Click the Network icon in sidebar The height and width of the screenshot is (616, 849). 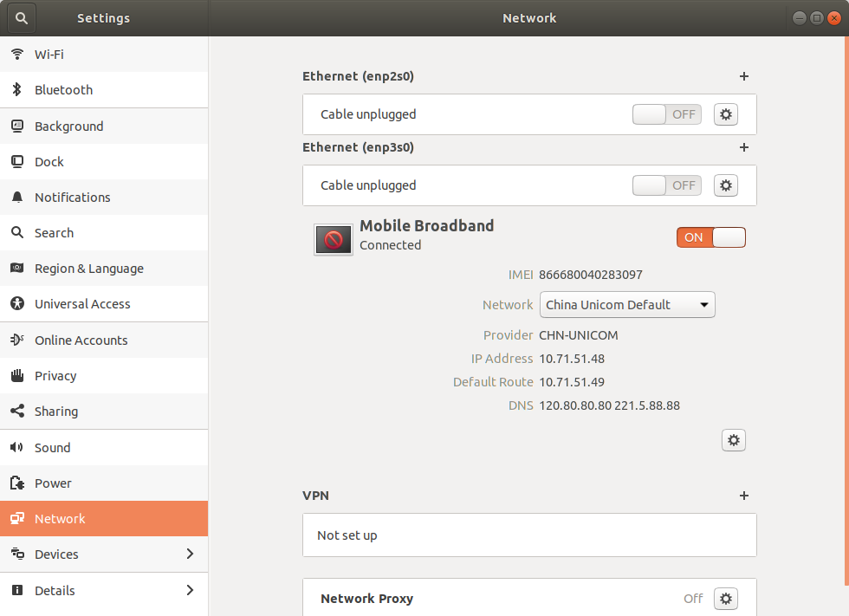17,519
